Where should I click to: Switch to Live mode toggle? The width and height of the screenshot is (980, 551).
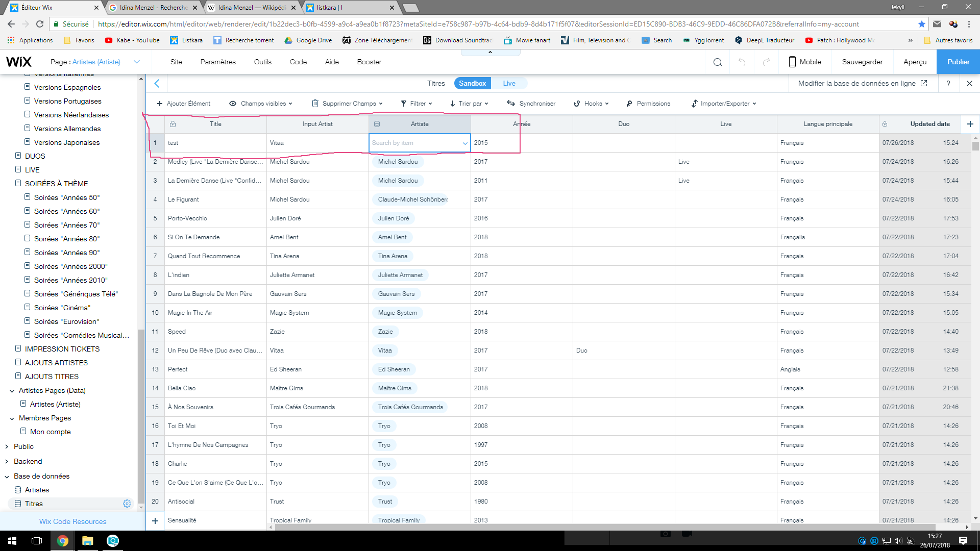509,83
